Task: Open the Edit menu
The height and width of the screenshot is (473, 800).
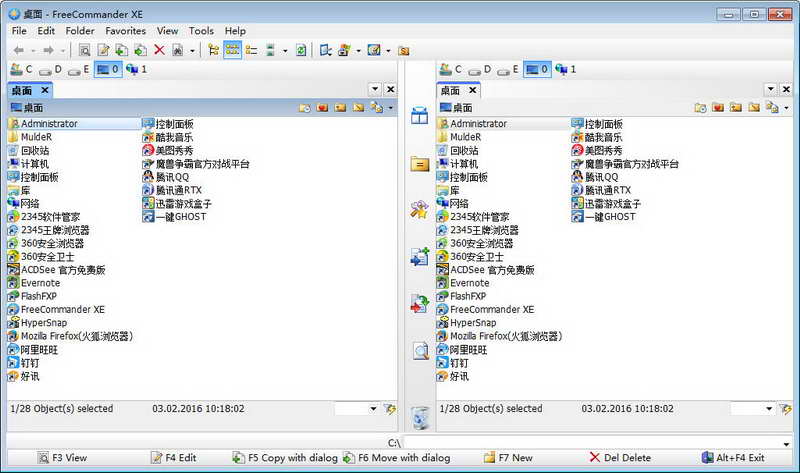Action: coord(46,31)
